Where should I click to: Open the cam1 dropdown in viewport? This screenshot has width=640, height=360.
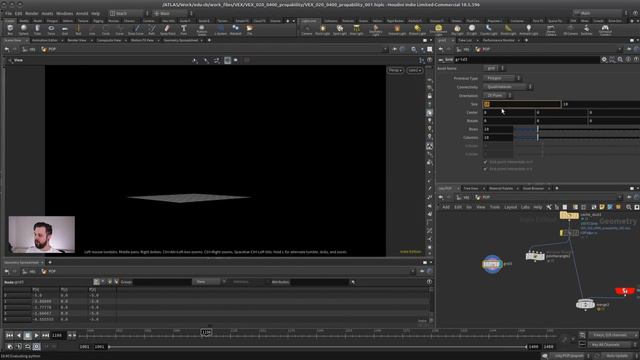pyautogui.click(x=414, y=70)
